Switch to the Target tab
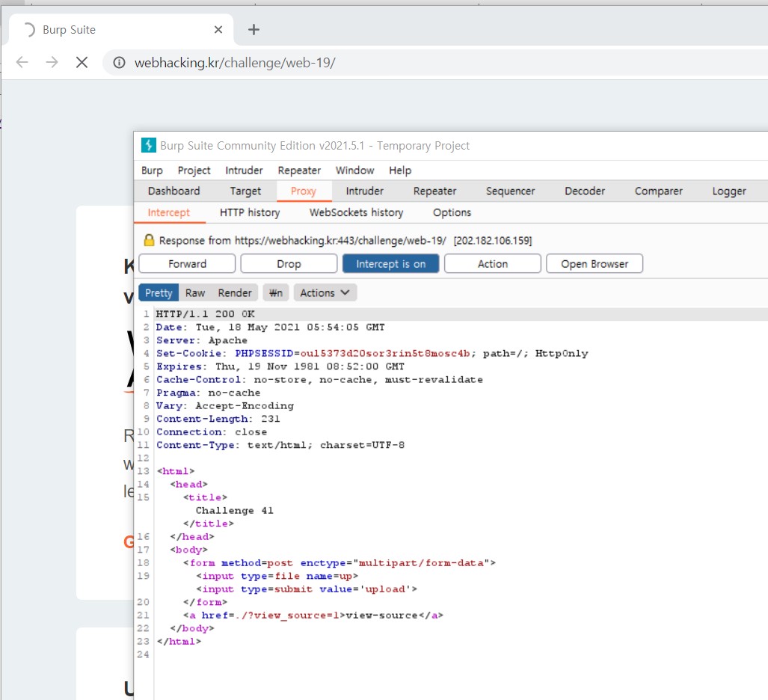Image resolution: width=768 pixels, height=700 pixels. [x=245, y=191]
